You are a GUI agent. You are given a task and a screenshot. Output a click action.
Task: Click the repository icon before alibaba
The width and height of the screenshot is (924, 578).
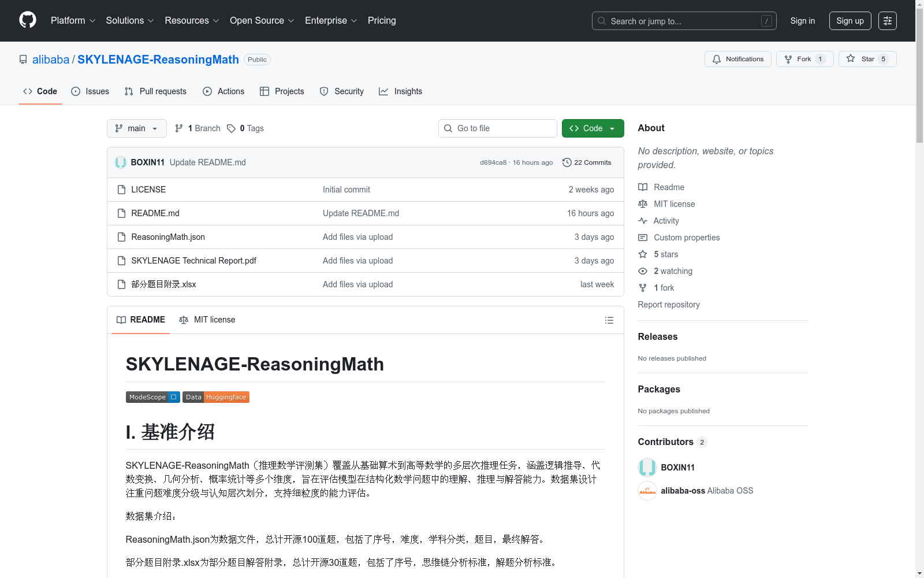click(x=23, y=60)
